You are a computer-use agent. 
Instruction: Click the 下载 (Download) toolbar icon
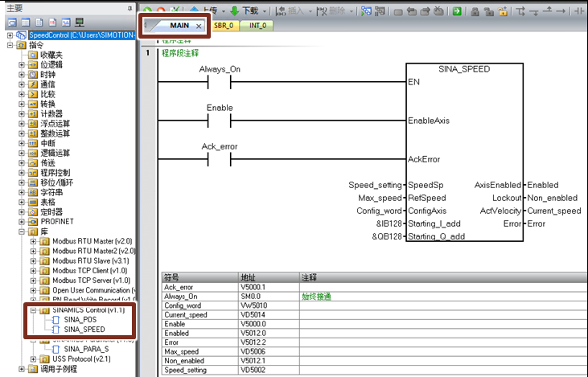(235, 10)
